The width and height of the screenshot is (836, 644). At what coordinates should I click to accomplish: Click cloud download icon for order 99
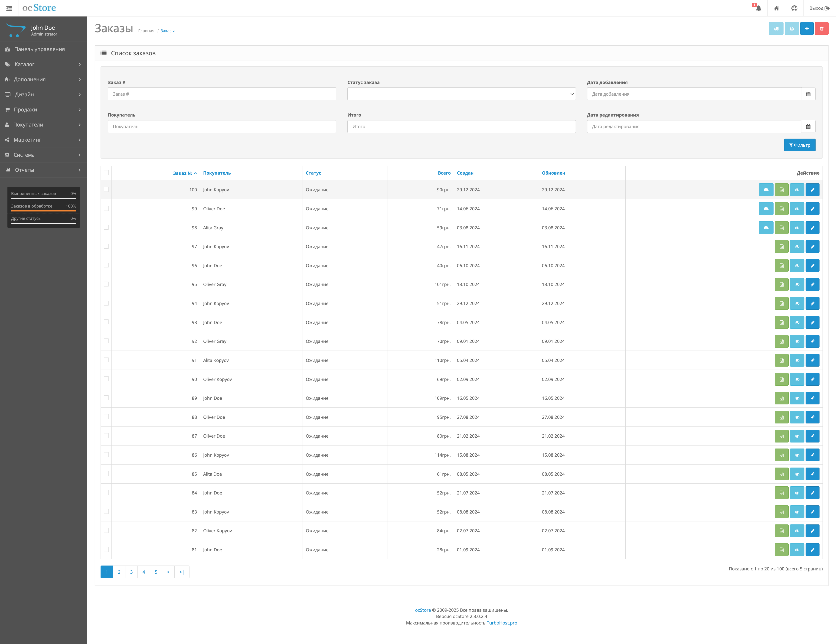click(766, 208)
